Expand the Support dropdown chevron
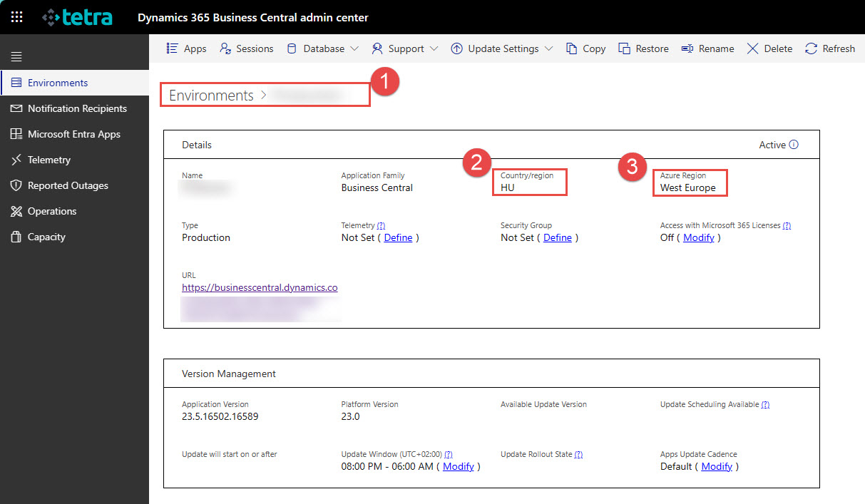The width and height of the screenshot is (865, 504). pyautogui.click(x=433, y=48)
